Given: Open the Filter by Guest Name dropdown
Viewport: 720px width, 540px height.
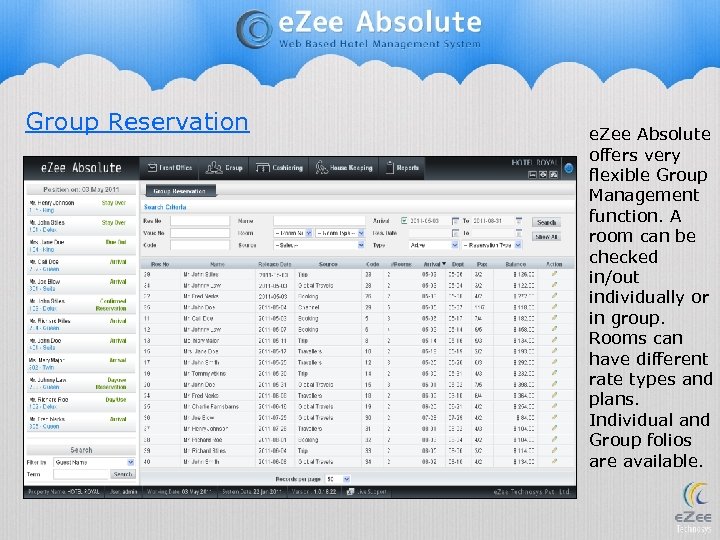Looking at the screenshot, I should click(x=94, y=462).
